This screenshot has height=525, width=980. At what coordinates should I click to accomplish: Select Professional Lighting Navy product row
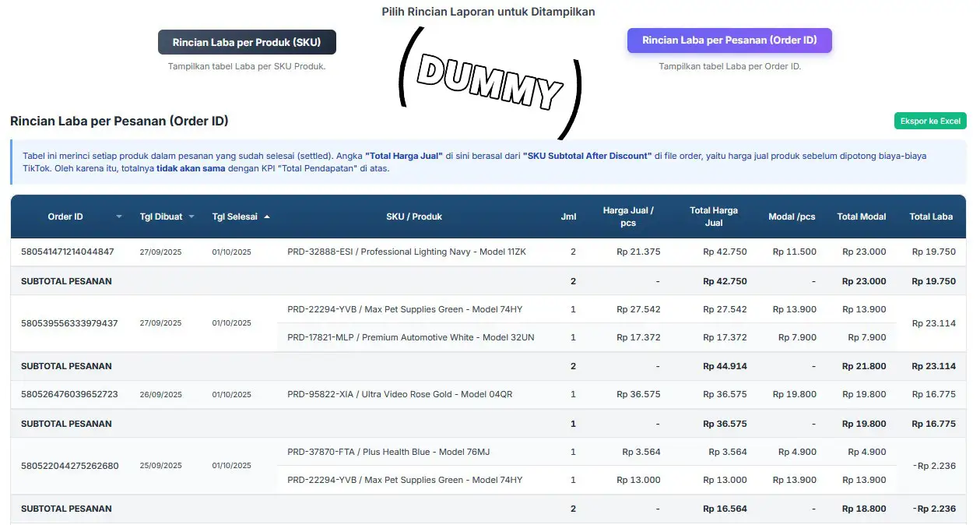pos(406,252)
